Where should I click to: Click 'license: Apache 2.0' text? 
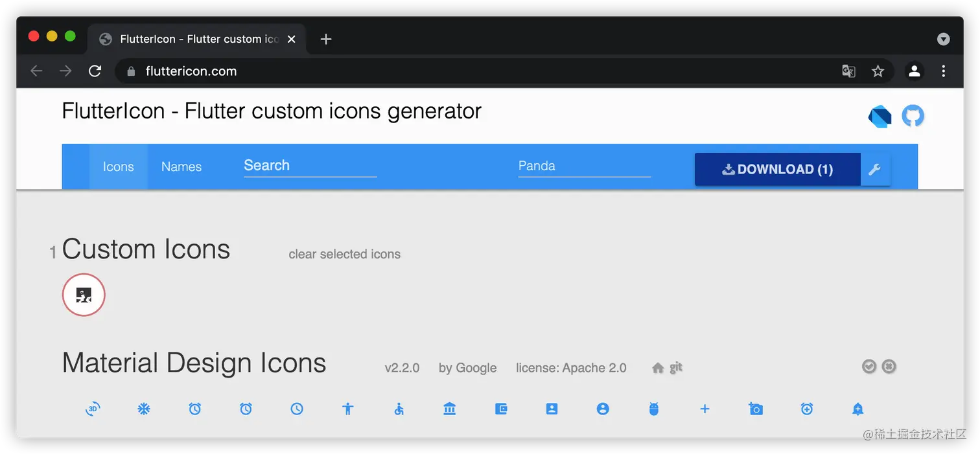point(571,368)
